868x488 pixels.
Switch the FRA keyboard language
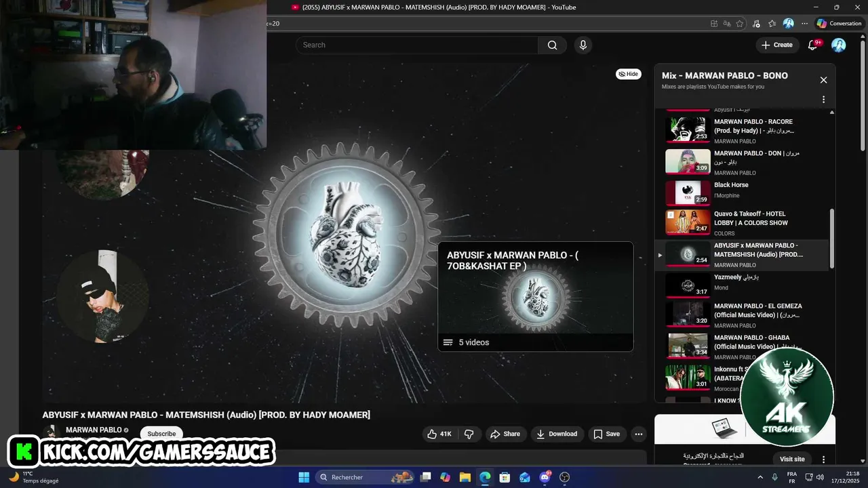[x=792, y=477]
